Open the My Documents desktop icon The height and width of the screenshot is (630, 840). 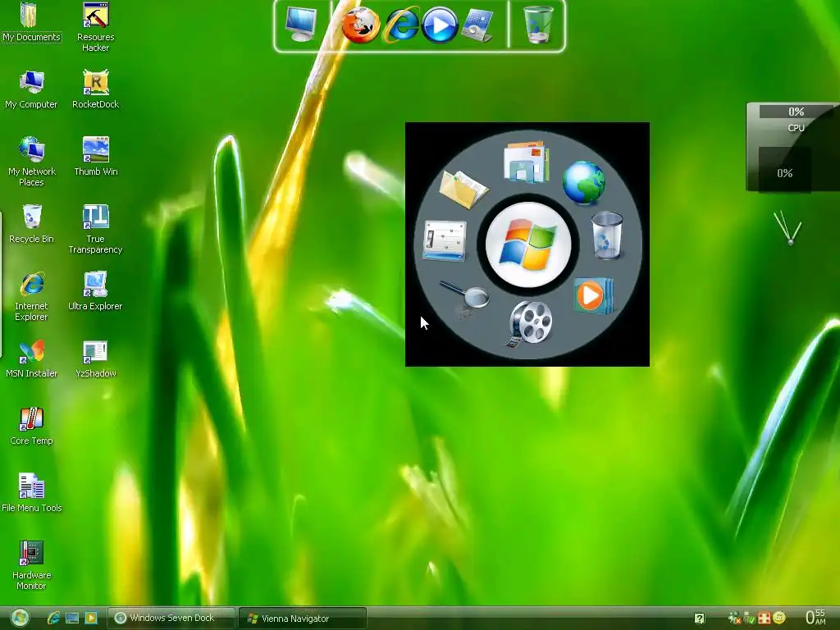click(31, 21)
